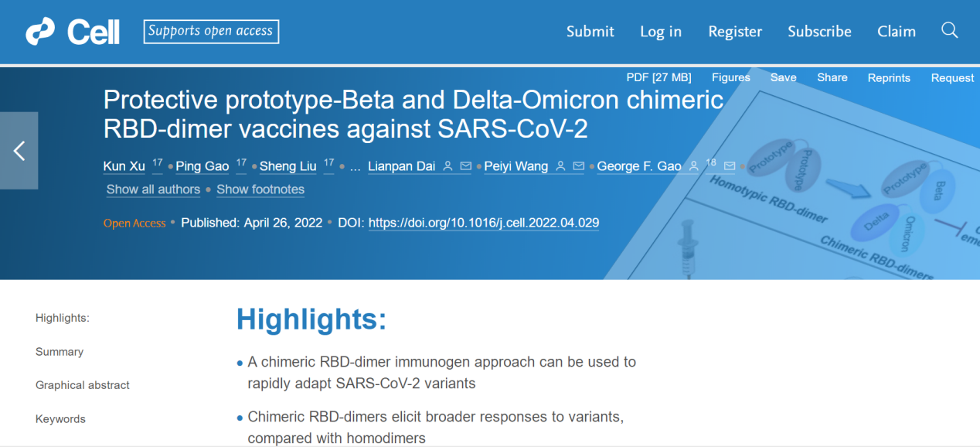Click Lianpan Dai's author profile icon
The width and height of the screenshot is (980, 447).
pos(447,166)
